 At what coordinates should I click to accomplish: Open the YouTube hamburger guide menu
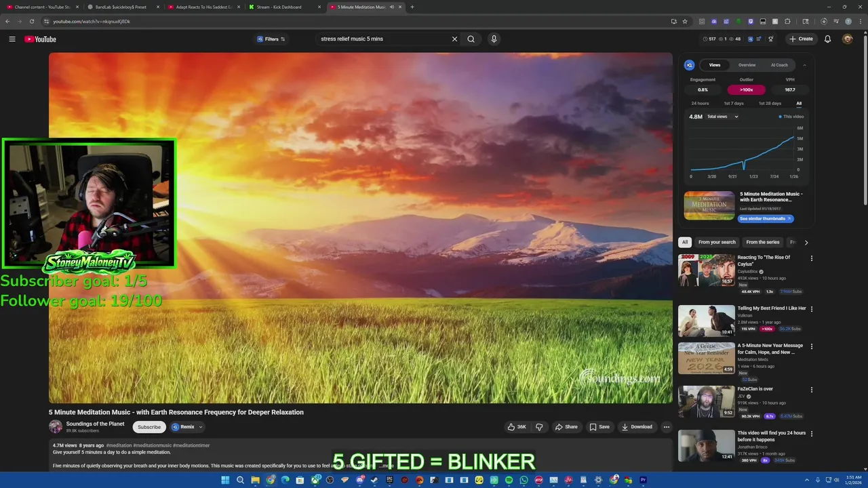(x=12, y=39)
